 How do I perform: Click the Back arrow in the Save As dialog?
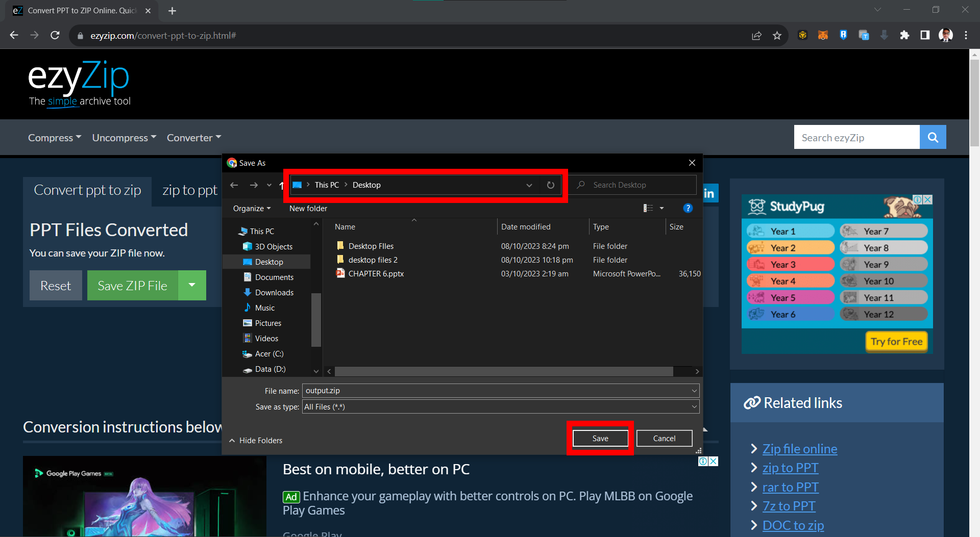coord(234,185)
